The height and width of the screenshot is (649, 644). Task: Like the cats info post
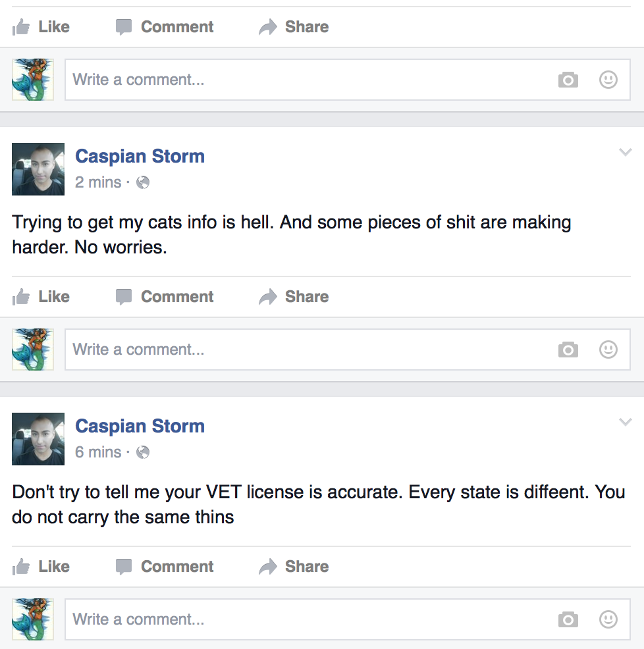coord(41,297)
